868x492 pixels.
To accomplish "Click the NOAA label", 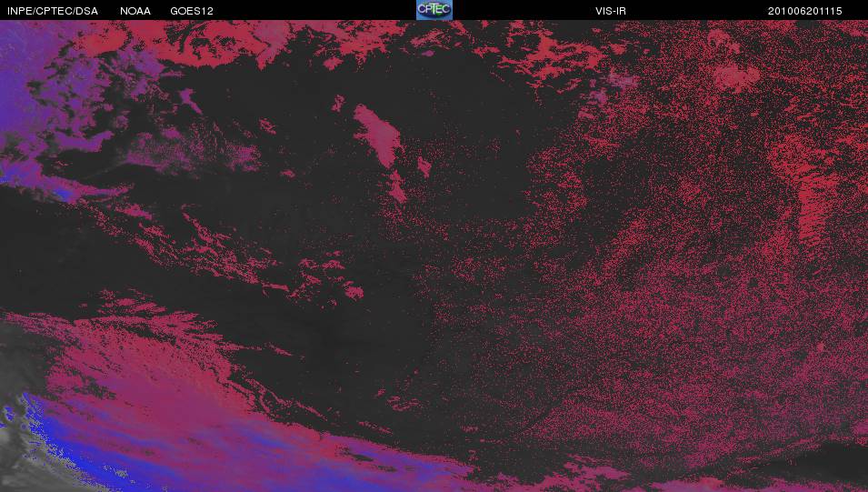I will point(135,11).
